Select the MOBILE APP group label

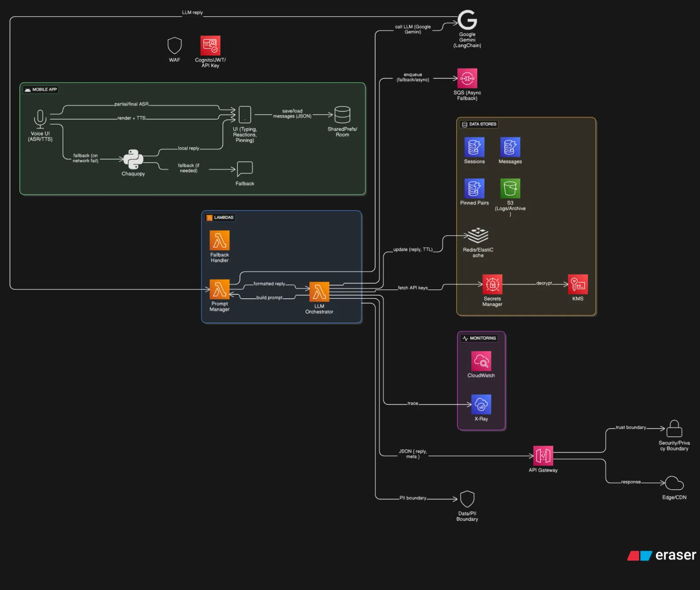pyautogui.click(x=41, y=90)
